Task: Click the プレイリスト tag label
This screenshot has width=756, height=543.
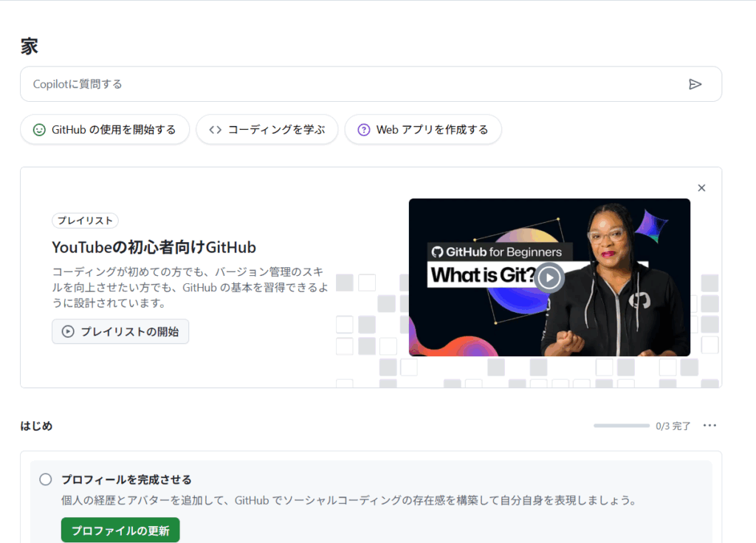Action: point(85,221)
